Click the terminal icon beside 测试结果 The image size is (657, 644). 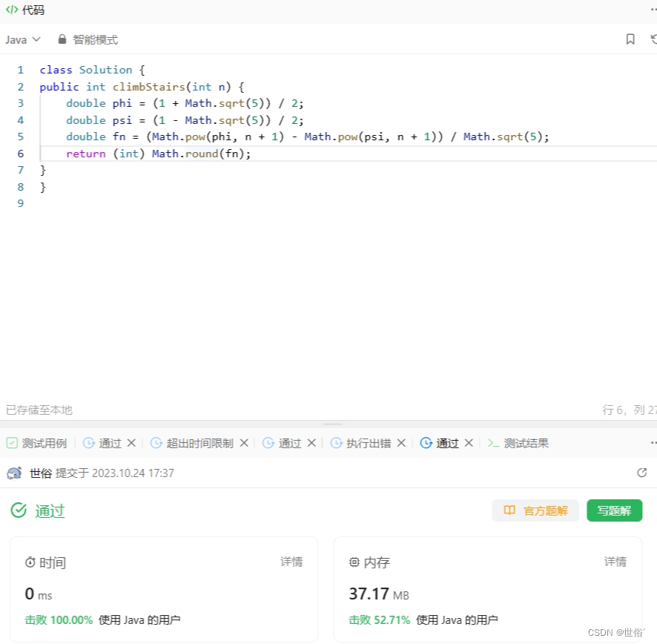click(x=493, y=443)
